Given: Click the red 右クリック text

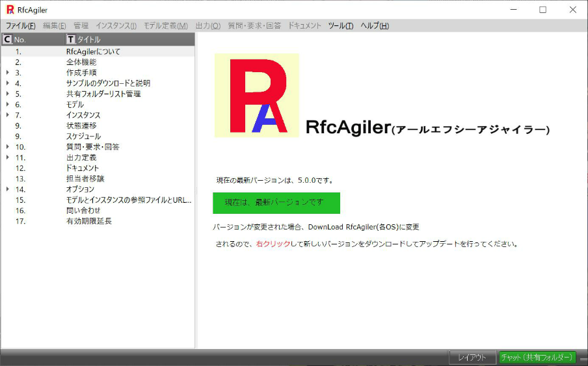Looking at the screenshot, I should [273, 244].
